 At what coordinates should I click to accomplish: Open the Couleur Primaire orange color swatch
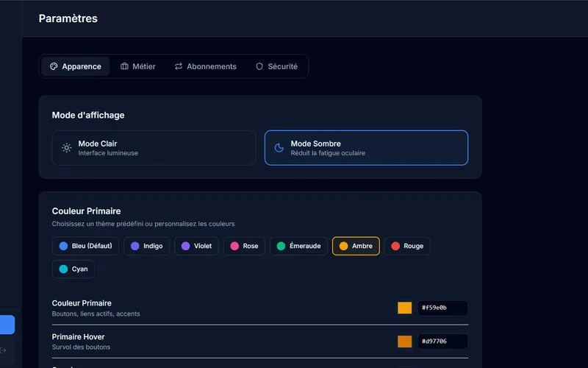point(405,308)
